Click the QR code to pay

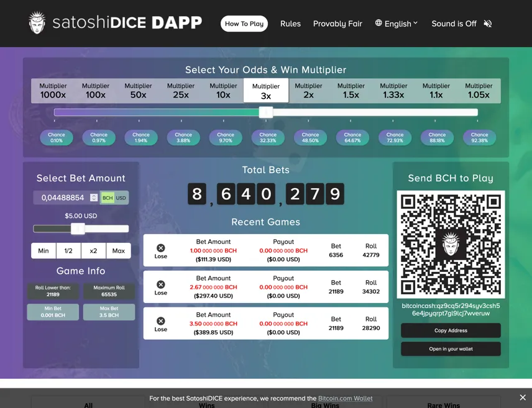(x=451, y=244)
